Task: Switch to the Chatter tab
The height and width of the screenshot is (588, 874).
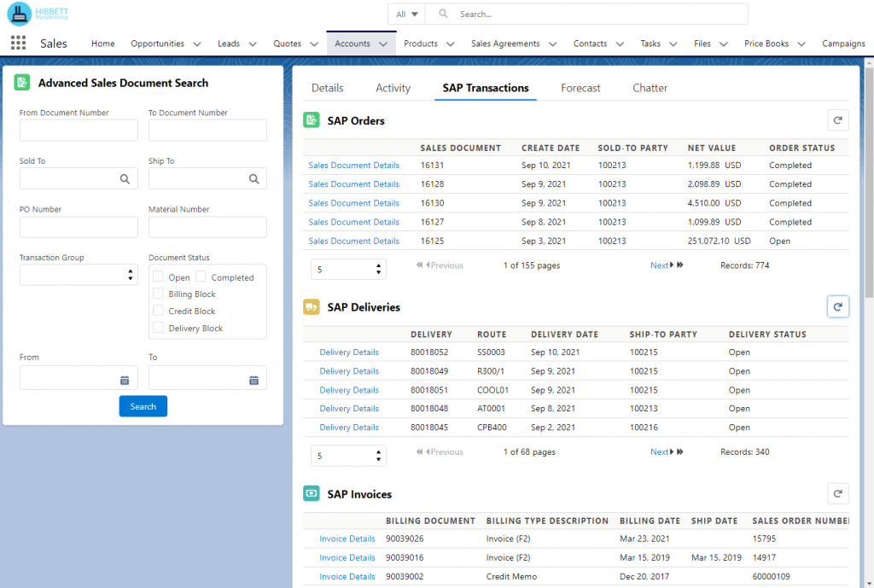Action: pos(650,88)
